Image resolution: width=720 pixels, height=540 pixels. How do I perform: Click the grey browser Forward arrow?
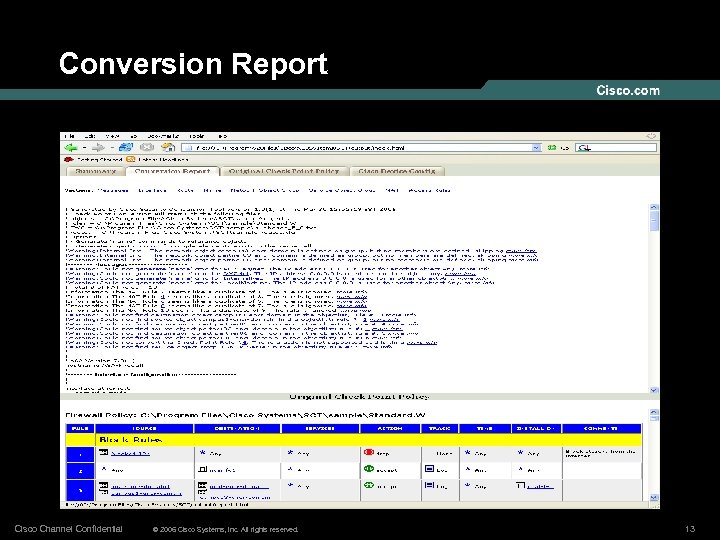pyautogui.click(x=98, y=147)
